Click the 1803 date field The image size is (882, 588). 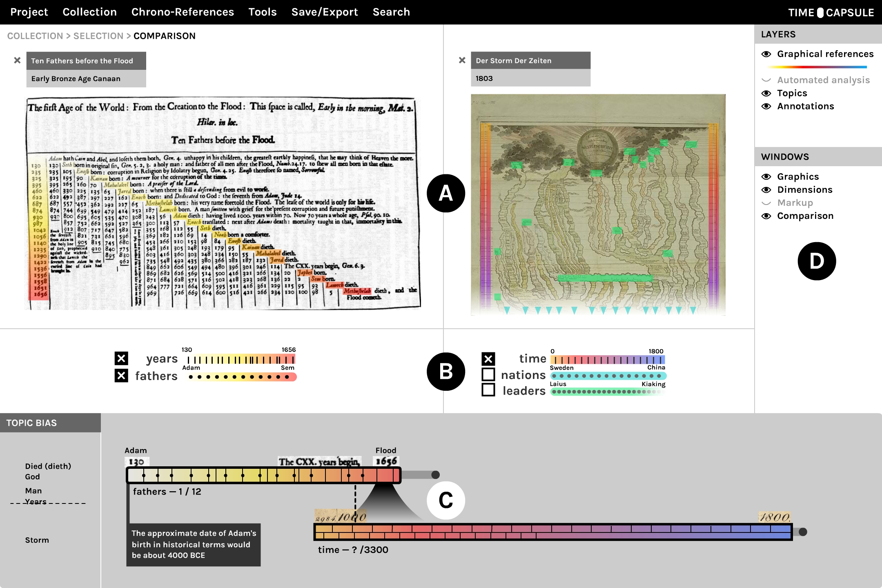coord(530,78)
